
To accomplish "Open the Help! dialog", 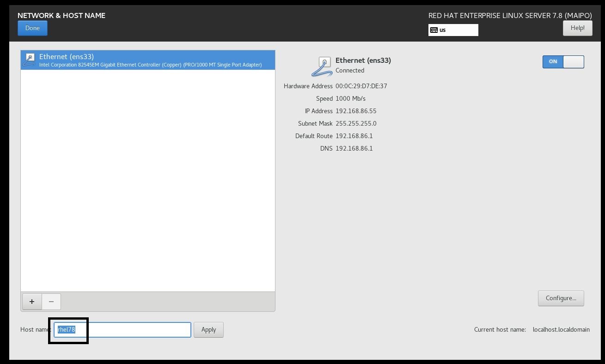I will click(577, 28).
